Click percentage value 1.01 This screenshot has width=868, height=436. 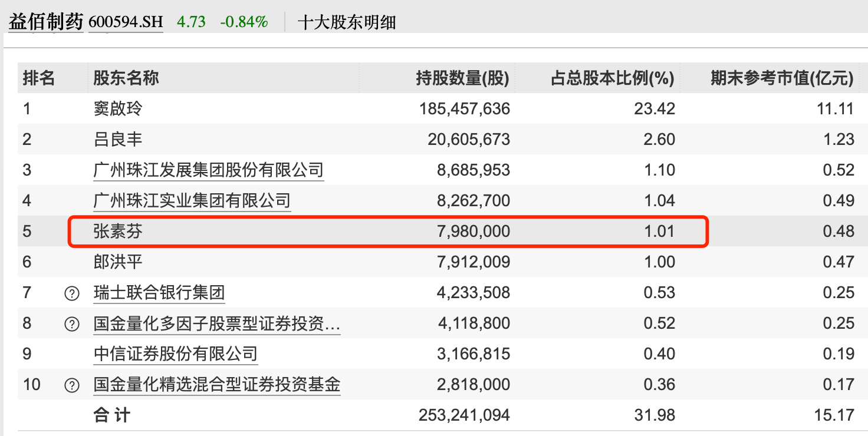[660, 232]
